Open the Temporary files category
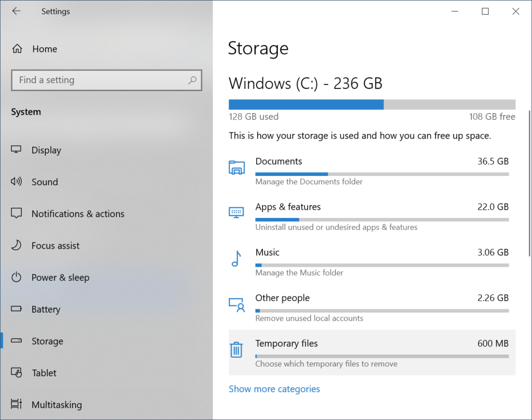 click(x=372, y=353)
